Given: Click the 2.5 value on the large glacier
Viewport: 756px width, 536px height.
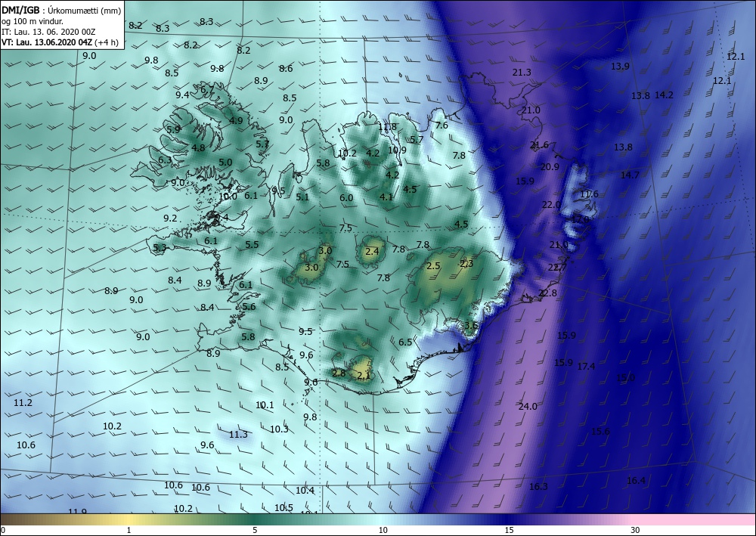Looking at the screenshot, I should pos(433,265).
